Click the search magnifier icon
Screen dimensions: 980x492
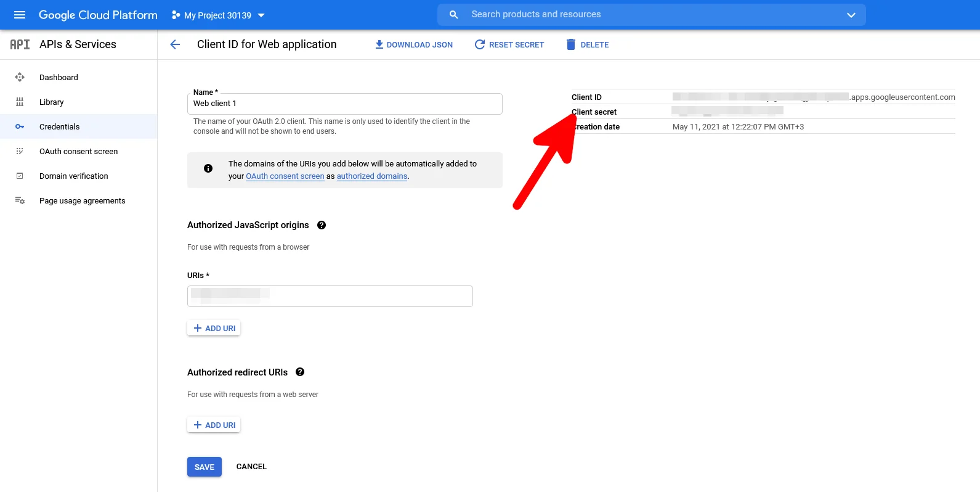click(454, 15)
